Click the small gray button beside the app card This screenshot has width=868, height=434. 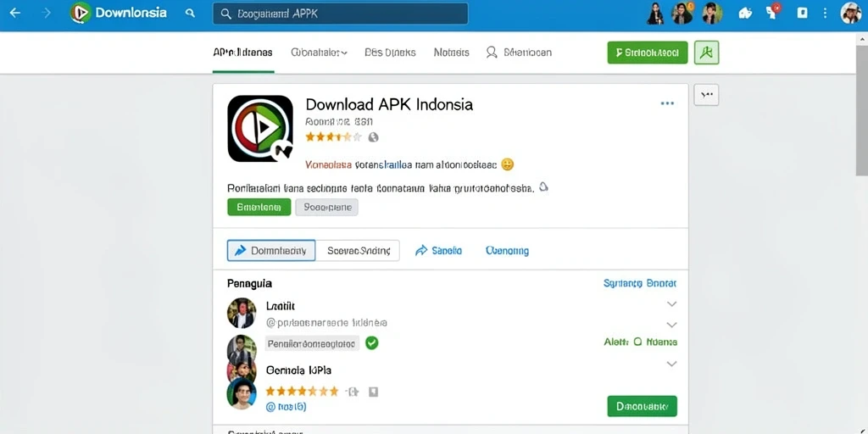pos(706,95)
